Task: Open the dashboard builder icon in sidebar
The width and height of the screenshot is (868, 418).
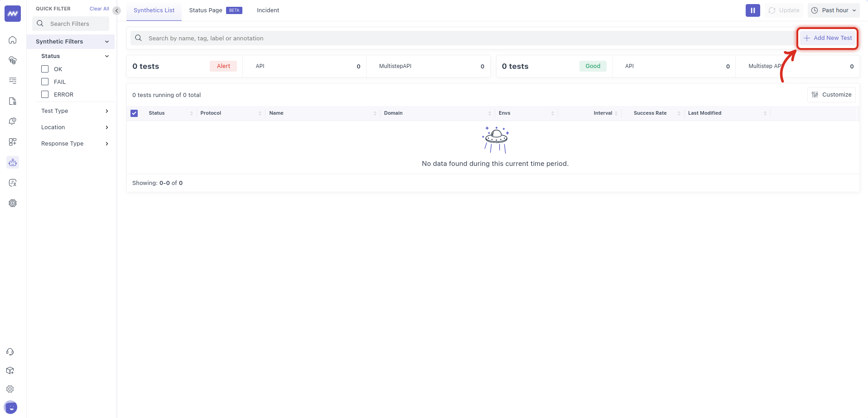Action: (x=13, y=142)
